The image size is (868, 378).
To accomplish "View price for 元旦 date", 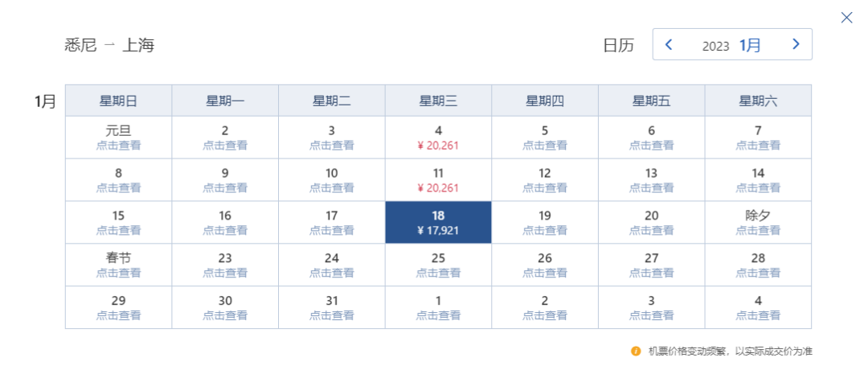I will point(118,138).
